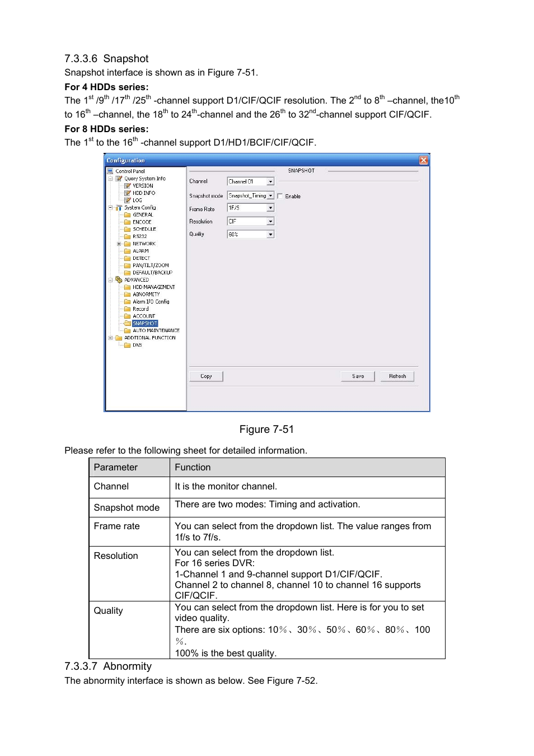Click the '7.3.3.7 Abnormity' heading
The height and width of the screenshot is (756, 534).
click(x=108, y=666)
